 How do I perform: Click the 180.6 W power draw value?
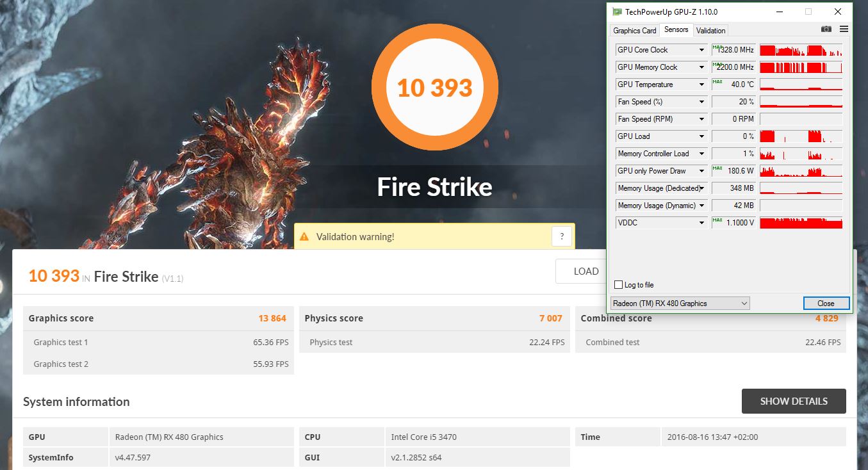734,171
